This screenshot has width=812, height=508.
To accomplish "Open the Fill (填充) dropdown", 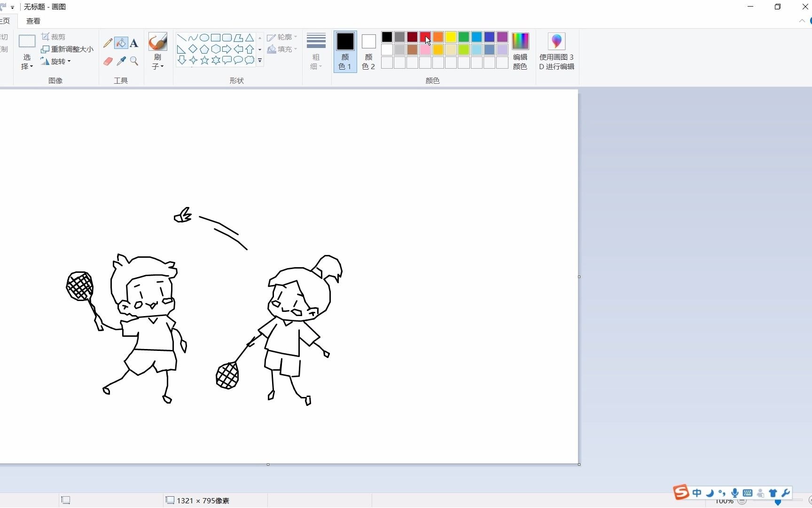I will [282, 49].
